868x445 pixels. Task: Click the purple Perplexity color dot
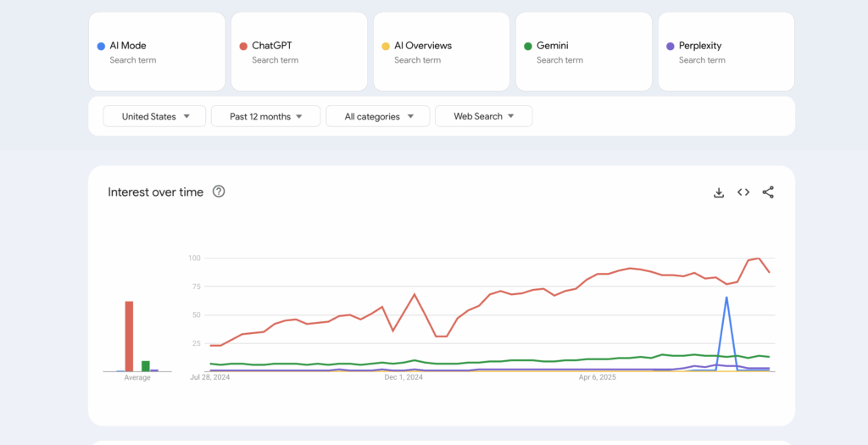click(x=670, y=46)
